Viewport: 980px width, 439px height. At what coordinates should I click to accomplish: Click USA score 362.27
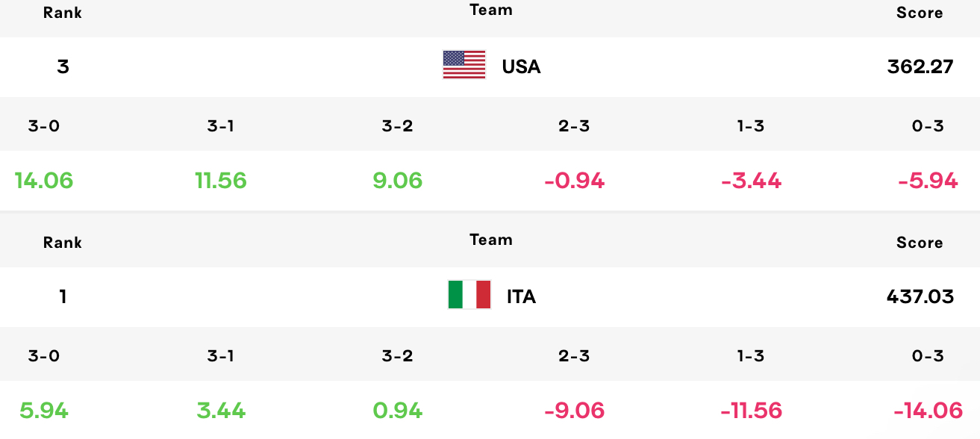[920, 66]
